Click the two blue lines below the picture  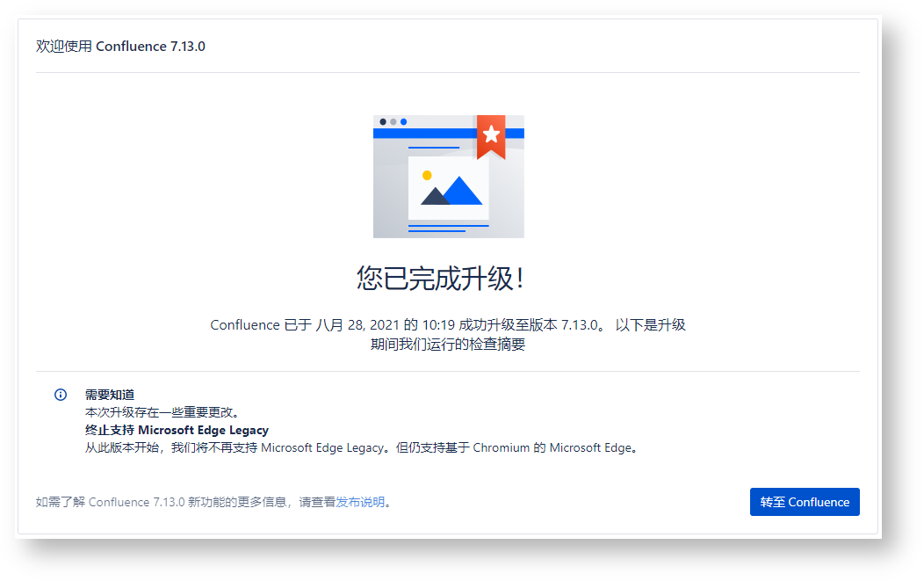click(447, 229)
